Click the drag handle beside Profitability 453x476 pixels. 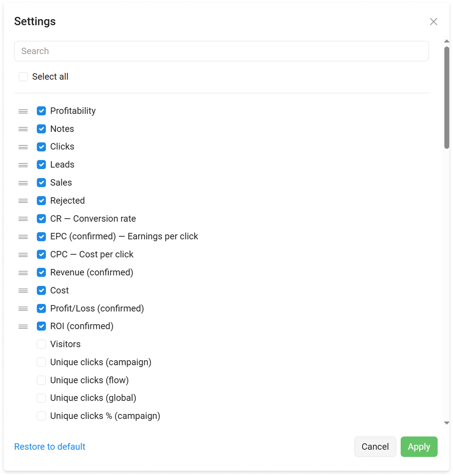click(x=23, y=111)
